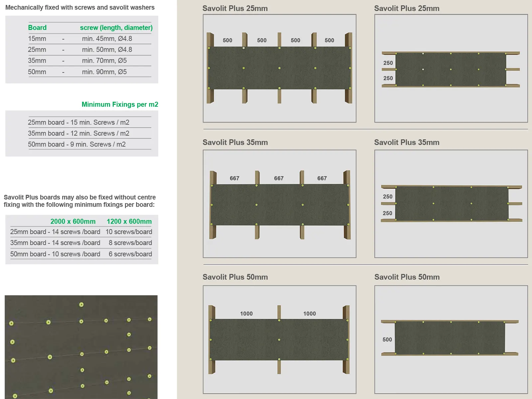Click 'min. 50mm, Ø4.8' screw value

tap(107, 50)
